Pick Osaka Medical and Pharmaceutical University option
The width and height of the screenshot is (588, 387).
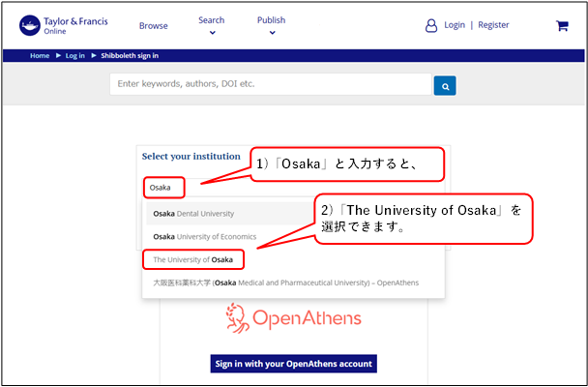[x=285, y=283]
